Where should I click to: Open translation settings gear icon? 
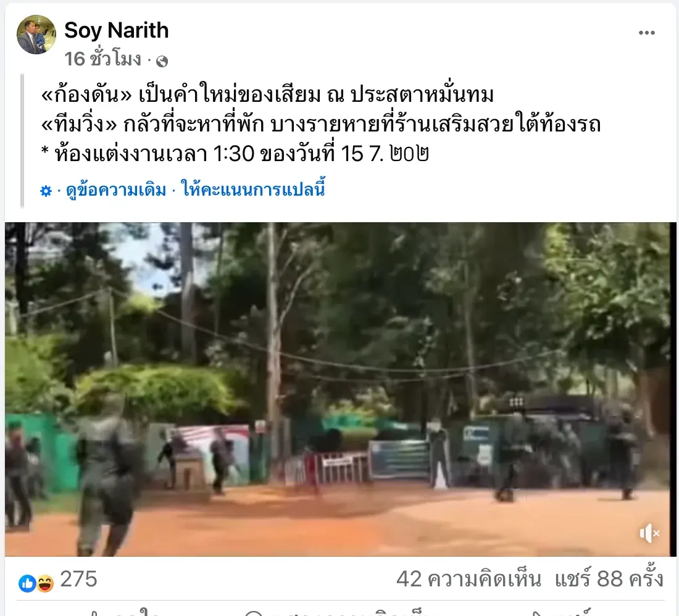[x=46, y=191]
